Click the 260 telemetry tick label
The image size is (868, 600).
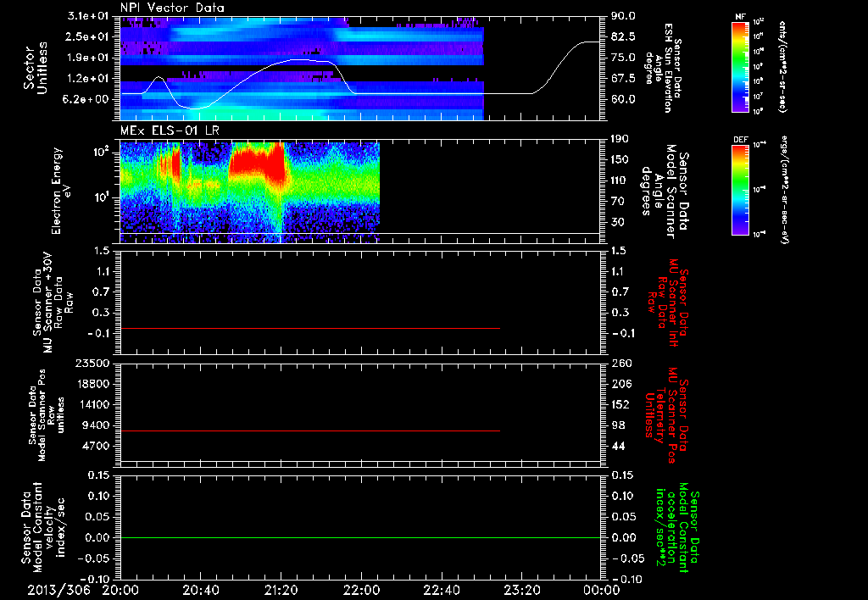621,363
